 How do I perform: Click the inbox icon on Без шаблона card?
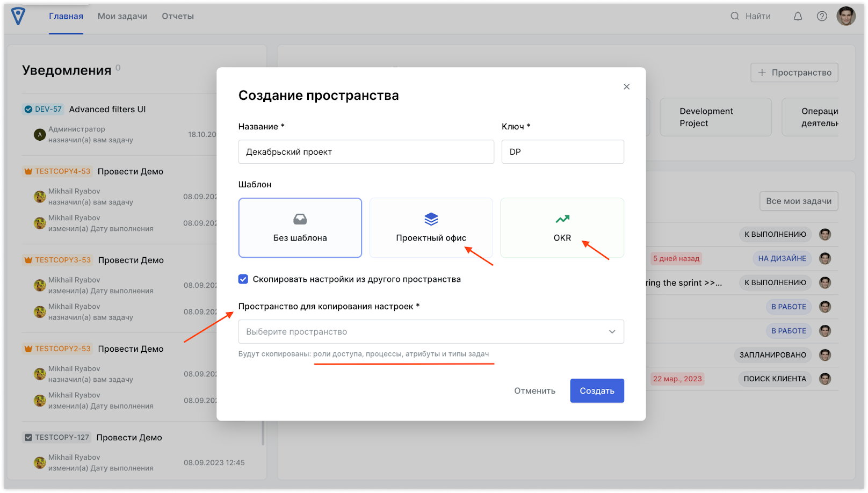300,219
